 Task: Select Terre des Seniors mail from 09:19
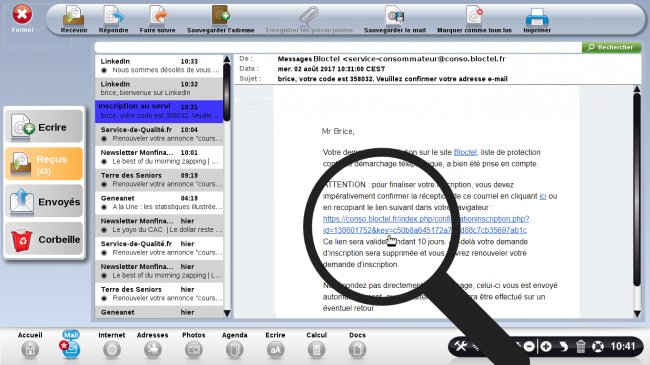159,180
